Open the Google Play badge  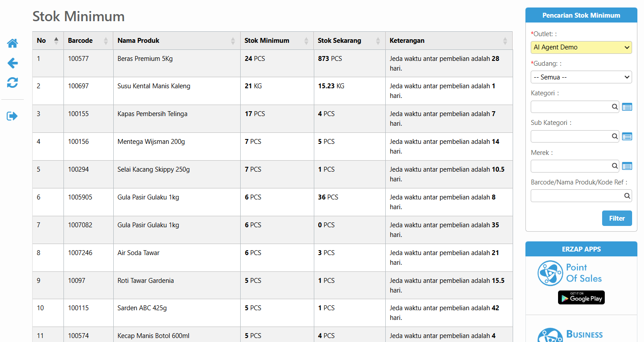[581, 298]
